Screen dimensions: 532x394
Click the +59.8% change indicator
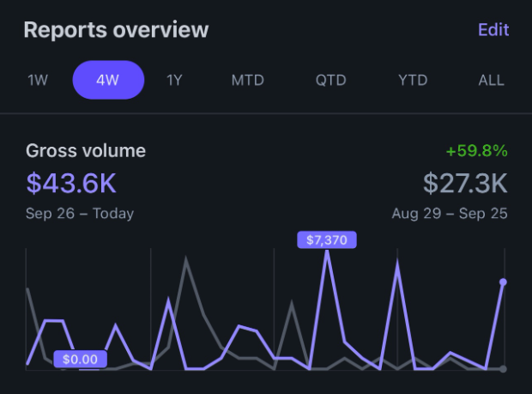coord(477,151)
